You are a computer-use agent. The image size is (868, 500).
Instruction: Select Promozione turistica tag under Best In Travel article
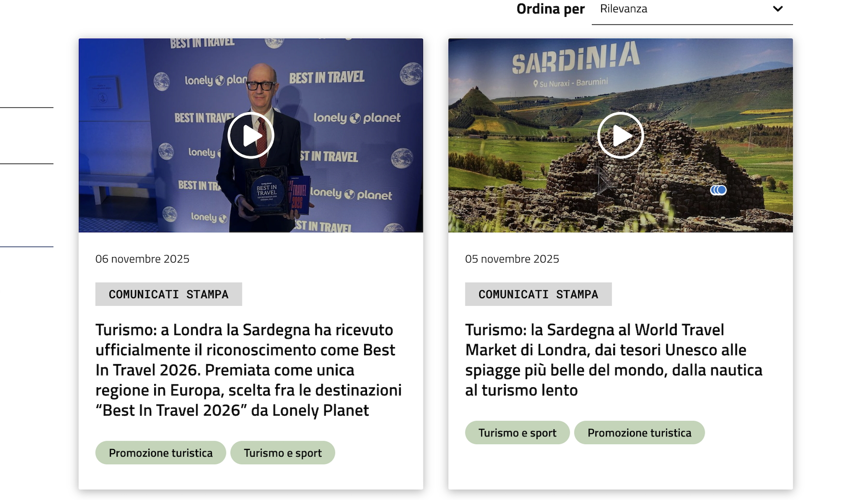160,453
